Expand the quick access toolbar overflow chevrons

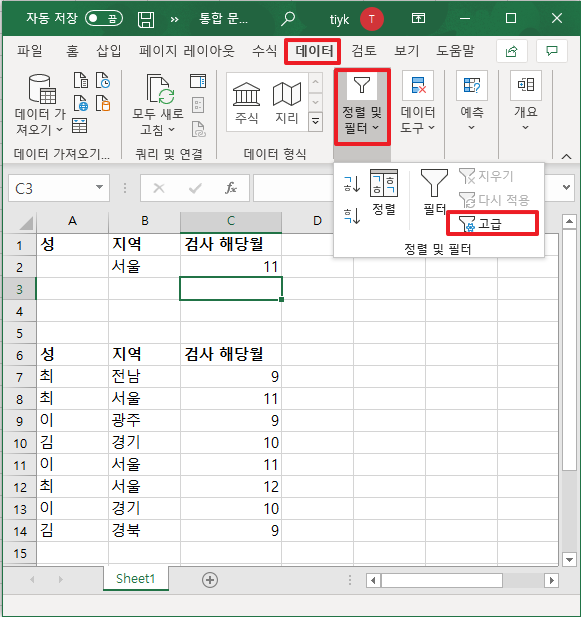click(174, 19)
